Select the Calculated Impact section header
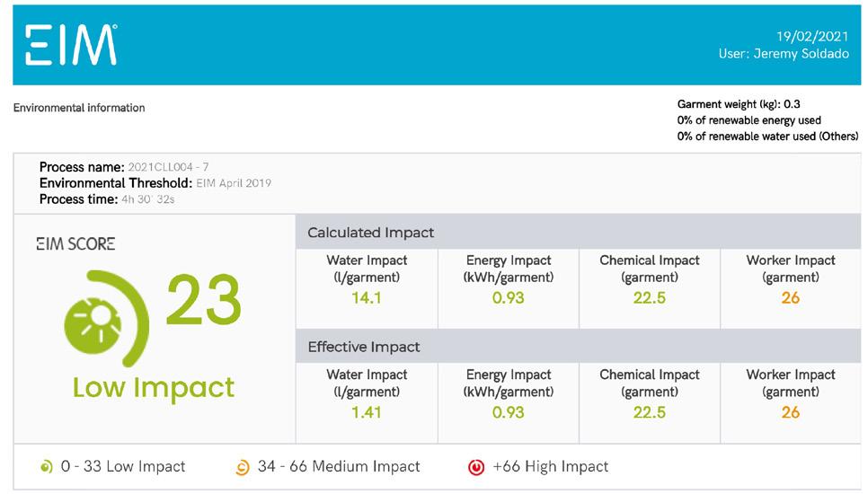 point(370,233)
